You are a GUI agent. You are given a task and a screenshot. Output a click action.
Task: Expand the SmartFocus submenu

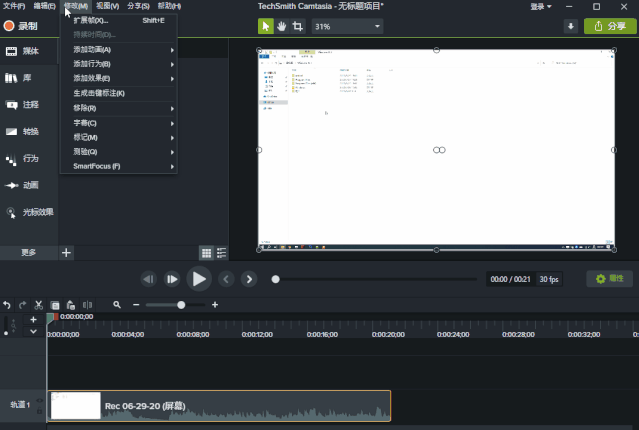coord(119,166)
